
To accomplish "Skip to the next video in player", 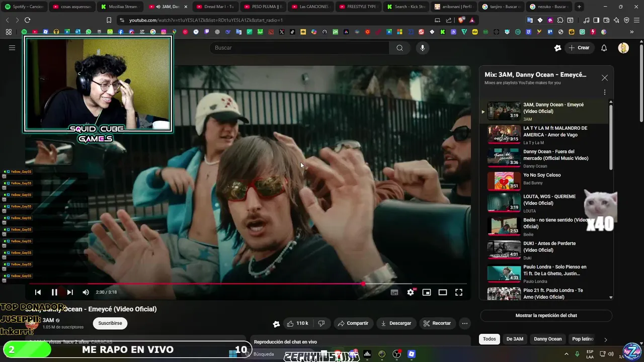I will (70, 292).
